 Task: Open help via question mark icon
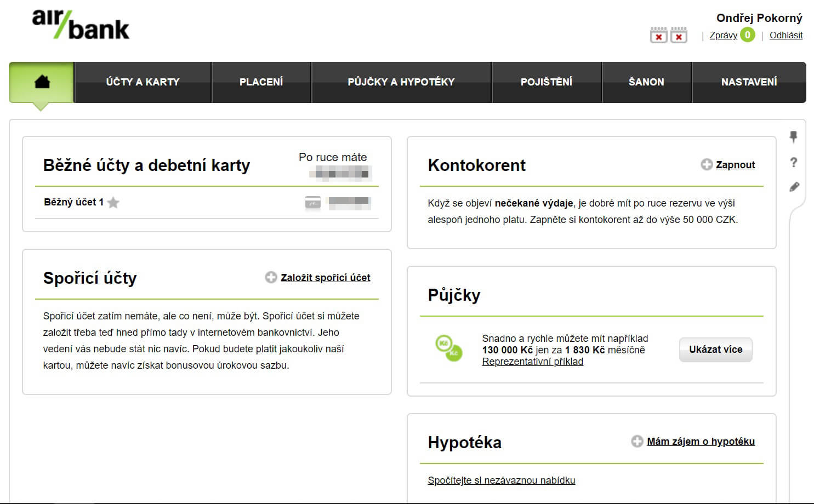(x=793, y=162)
